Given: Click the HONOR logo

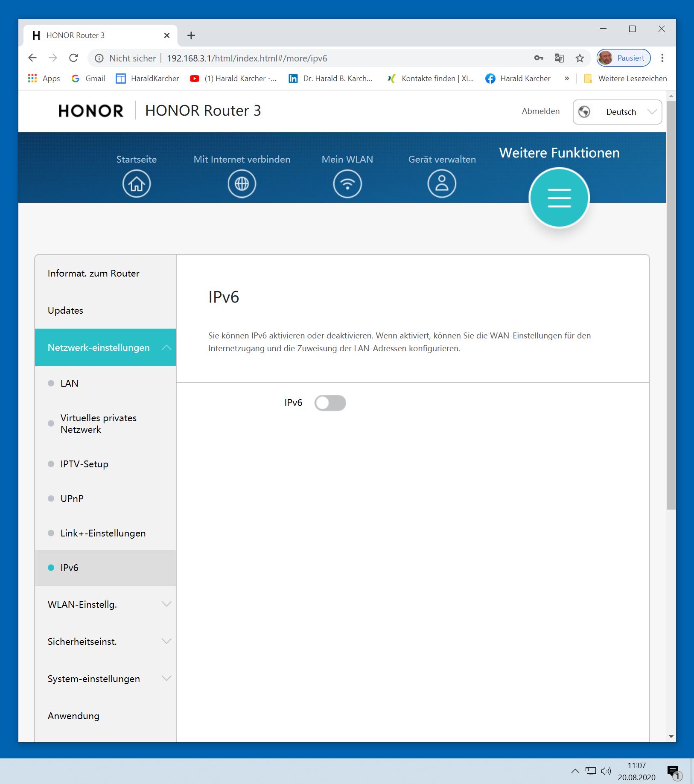Looking at the screenshot, I should pyautogui.click(x=91, y=111).
